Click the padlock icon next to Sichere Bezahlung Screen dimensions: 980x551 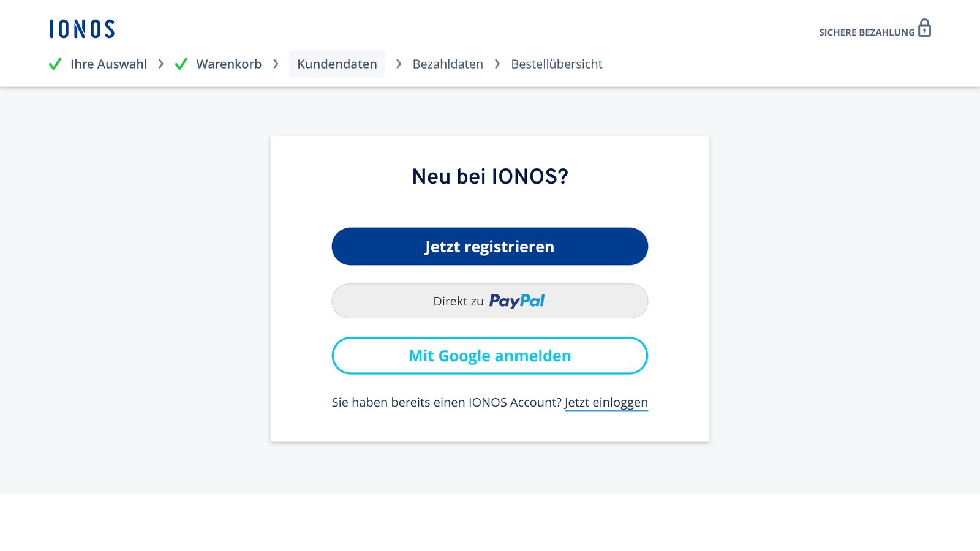(925, 28)
